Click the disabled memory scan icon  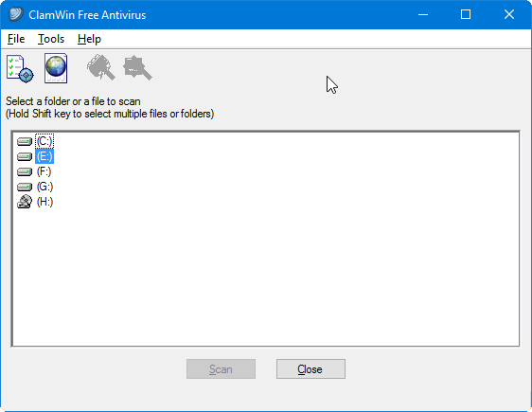[x=100, y=67]
